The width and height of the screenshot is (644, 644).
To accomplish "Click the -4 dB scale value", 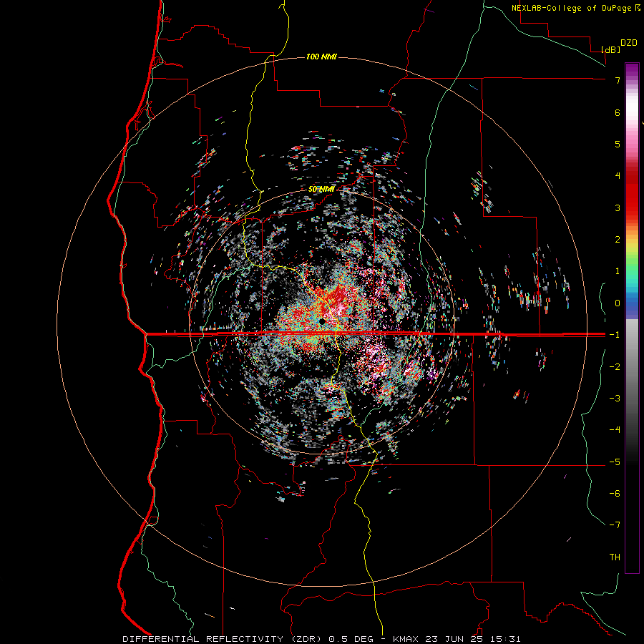I will coord(615,429).
